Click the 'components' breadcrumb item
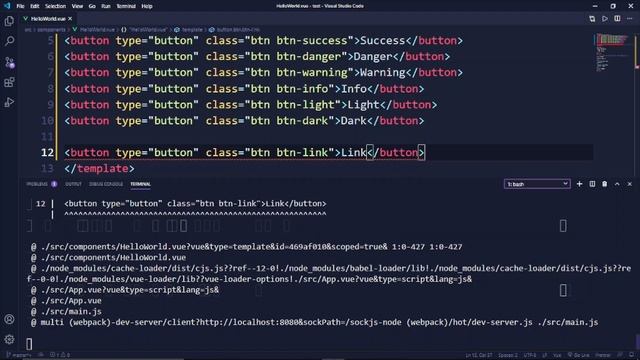This screenshot has width=640, height=360. pos(51,30)
